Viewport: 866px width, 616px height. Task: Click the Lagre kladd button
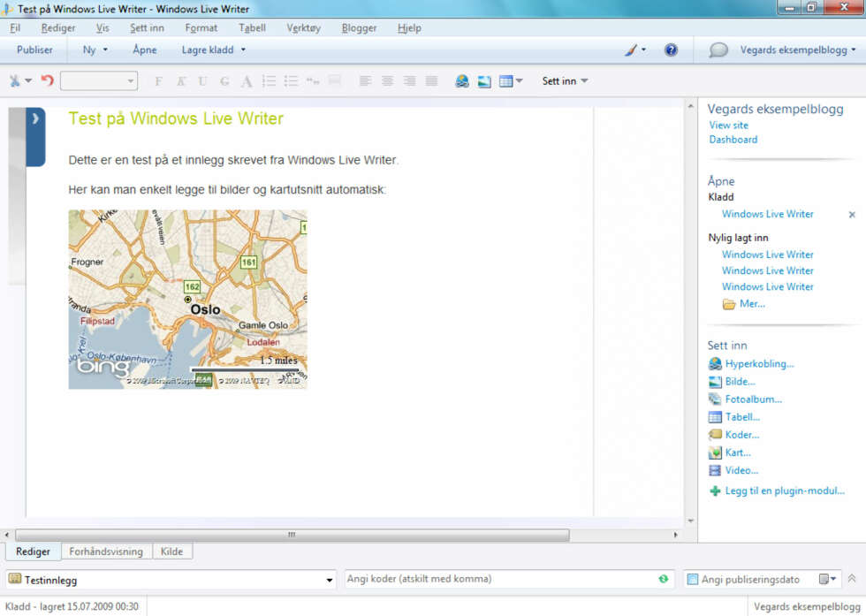point(208,49)
